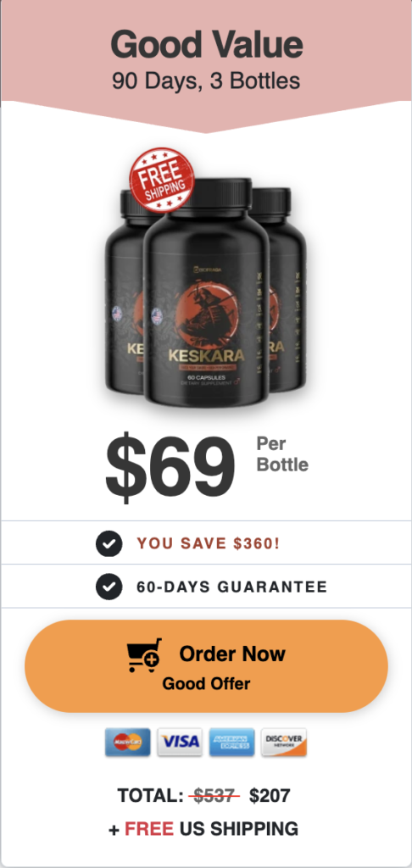Click the checkmark beside 60-Days Guarantee
Screen dimensions: 412x868
tap(109, 587)
